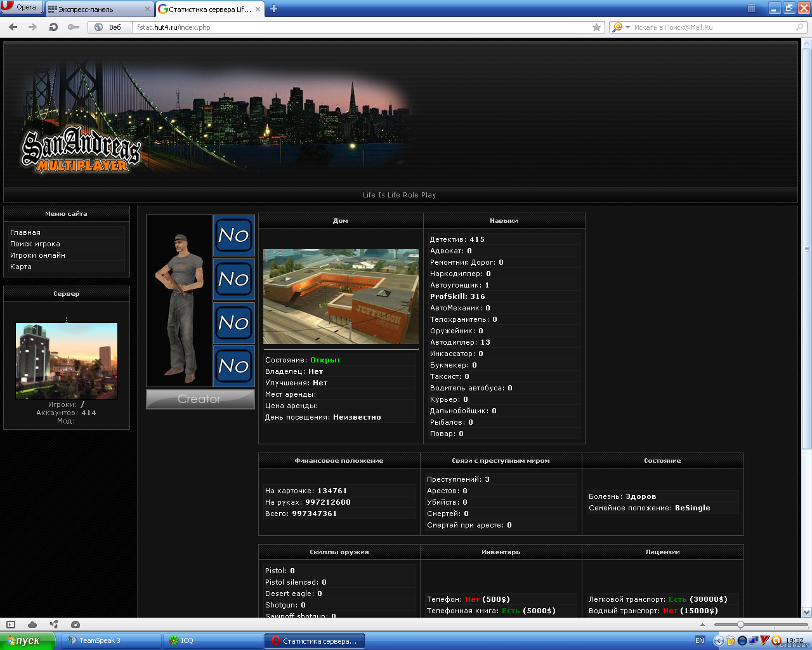
Task: Open the Карта link
Action: tap(21, 267)
